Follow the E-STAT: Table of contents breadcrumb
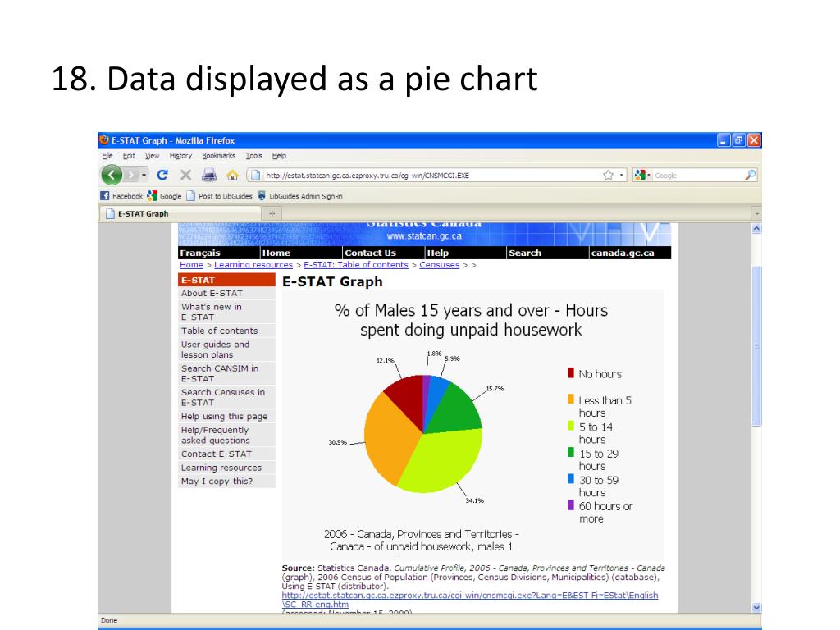The width and height of the screenshot is (840, 630). [x=356, y=265]
